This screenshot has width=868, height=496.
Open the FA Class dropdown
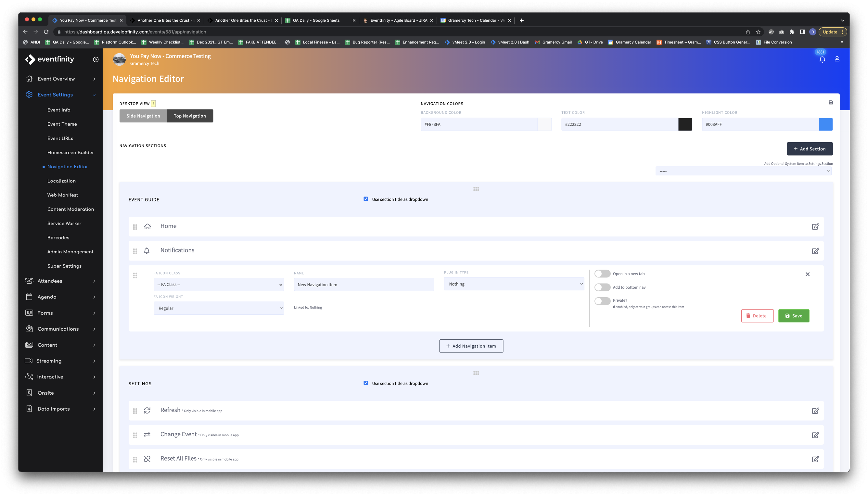click(x=219, y=285)
